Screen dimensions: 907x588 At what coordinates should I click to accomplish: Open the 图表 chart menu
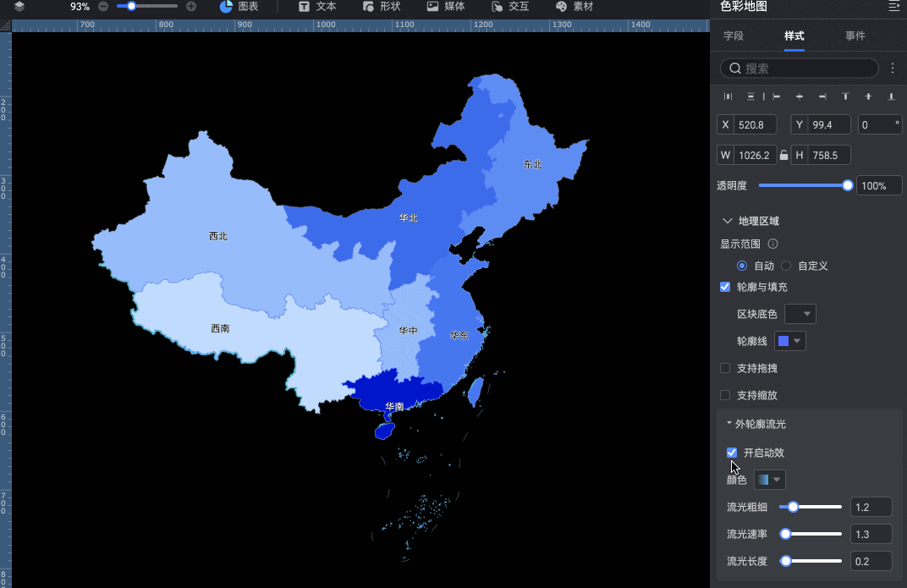tap(239, 7)
